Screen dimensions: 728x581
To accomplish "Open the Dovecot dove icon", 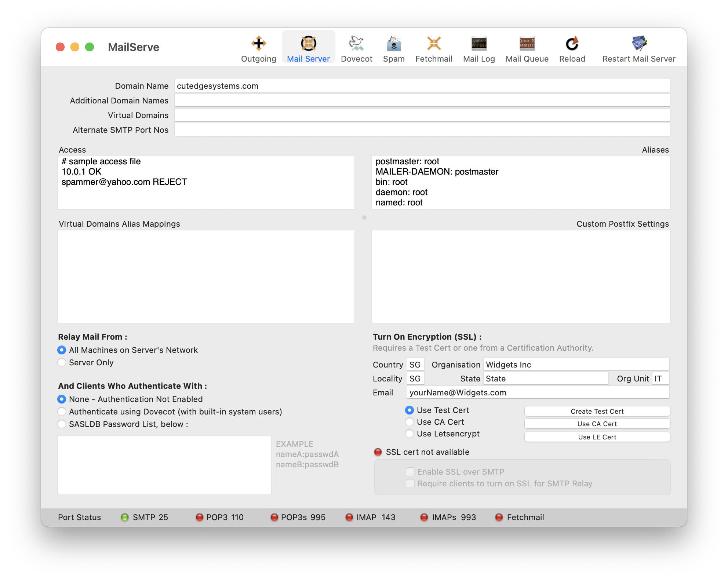I will point(356,44).
